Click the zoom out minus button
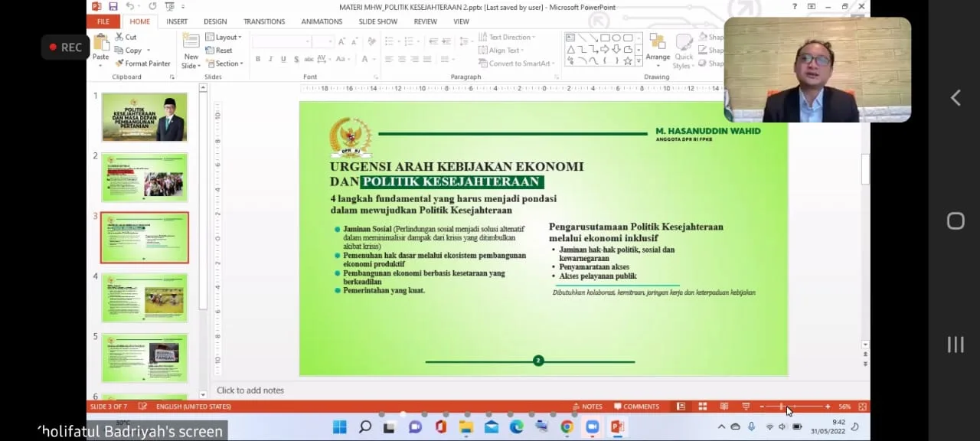 (x=762, y=407)
